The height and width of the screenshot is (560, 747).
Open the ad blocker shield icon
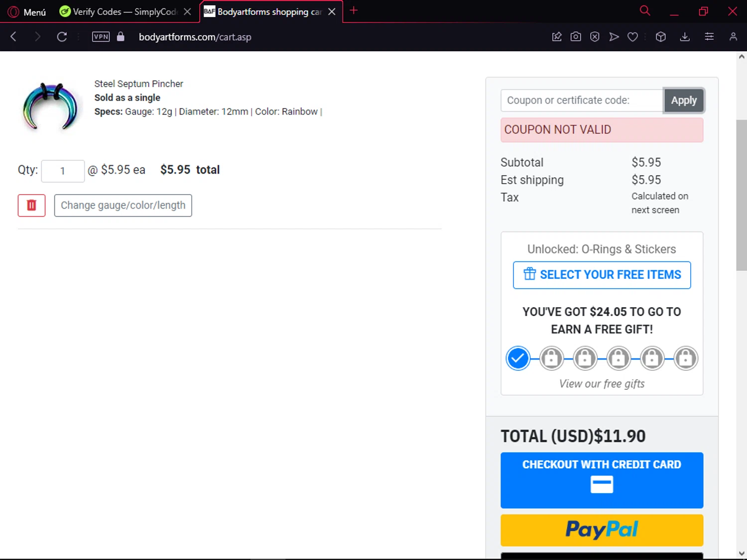pos(595,36)
